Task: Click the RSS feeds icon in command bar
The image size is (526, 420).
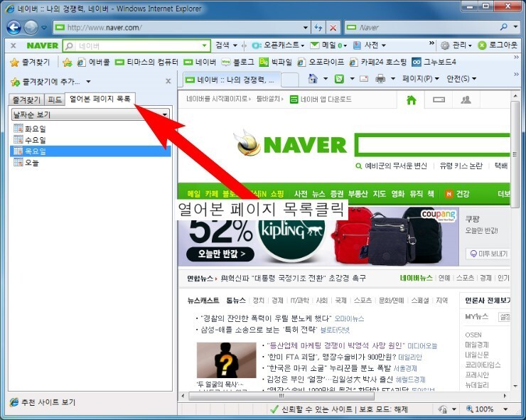Action: tap(340, 79)
